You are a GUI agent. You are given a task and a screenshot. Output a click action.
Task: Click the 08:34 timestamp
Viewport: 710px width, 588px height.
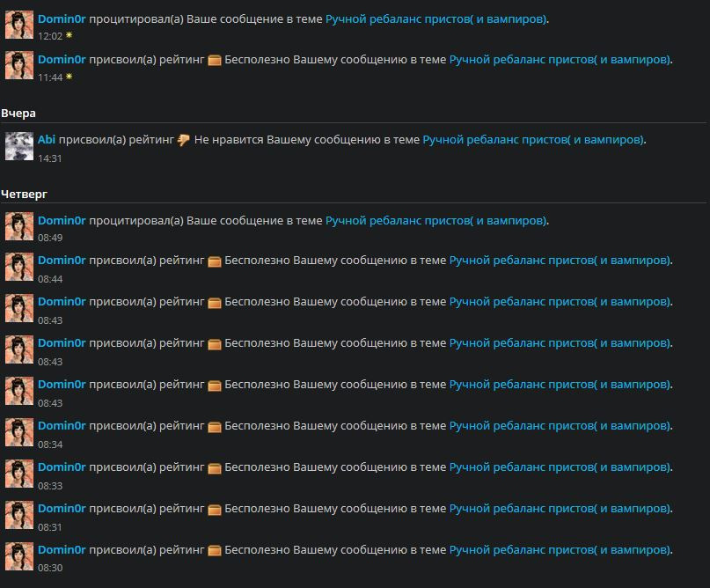pyautogui.click(x=50, y=445)
